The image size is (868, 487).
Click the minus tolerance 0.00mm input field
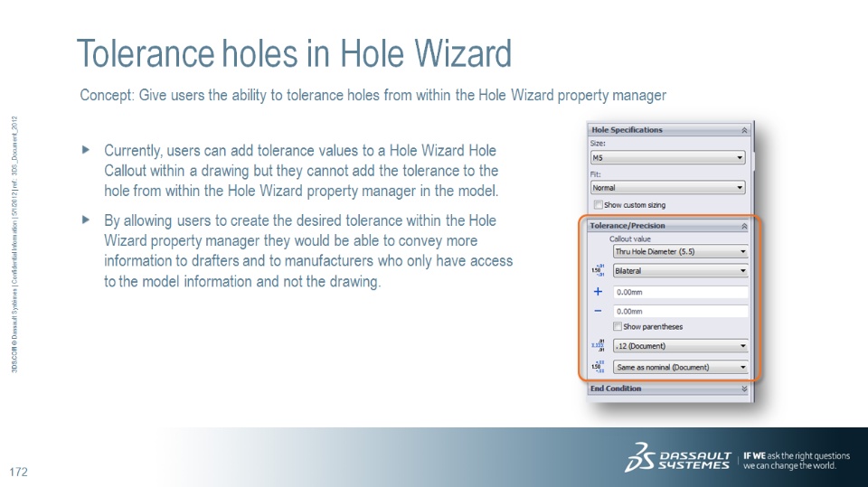[680, 312]
